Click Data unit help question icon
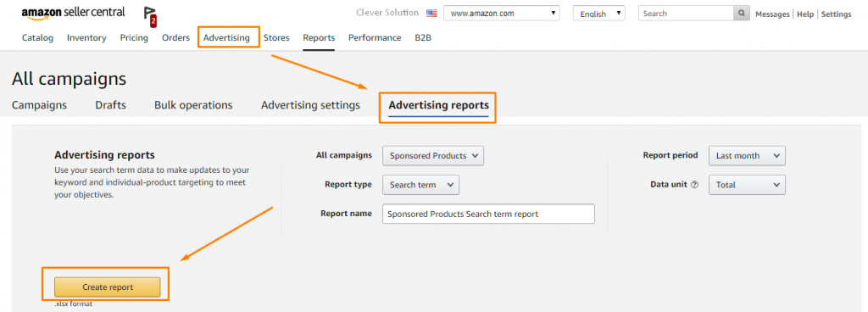 coord(695,185)
